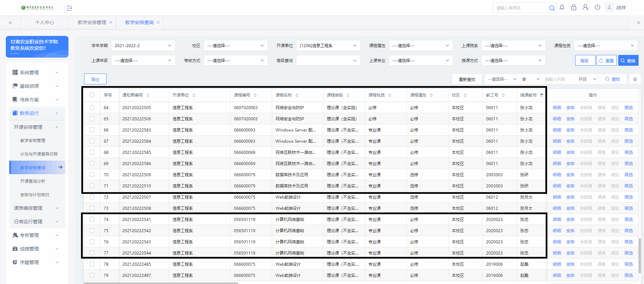
Task: Click the search magnifier in menu search
Action: point(552,8)
